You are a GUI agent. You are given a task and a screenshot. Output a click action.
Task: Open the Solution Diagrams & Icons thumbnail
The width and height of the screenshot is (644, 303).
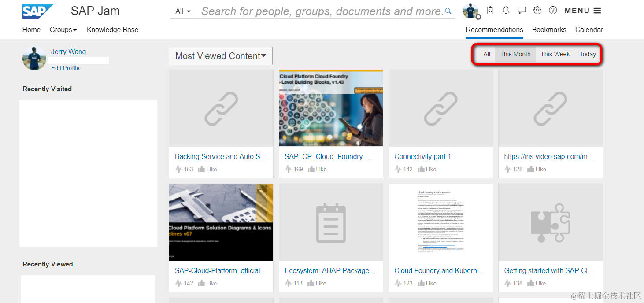[x=221, y=222]
